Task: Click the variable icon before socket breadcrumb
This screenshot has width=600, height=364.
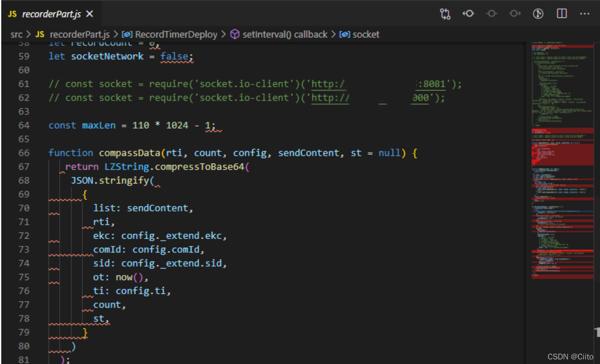Action: [x=345, y=34]
